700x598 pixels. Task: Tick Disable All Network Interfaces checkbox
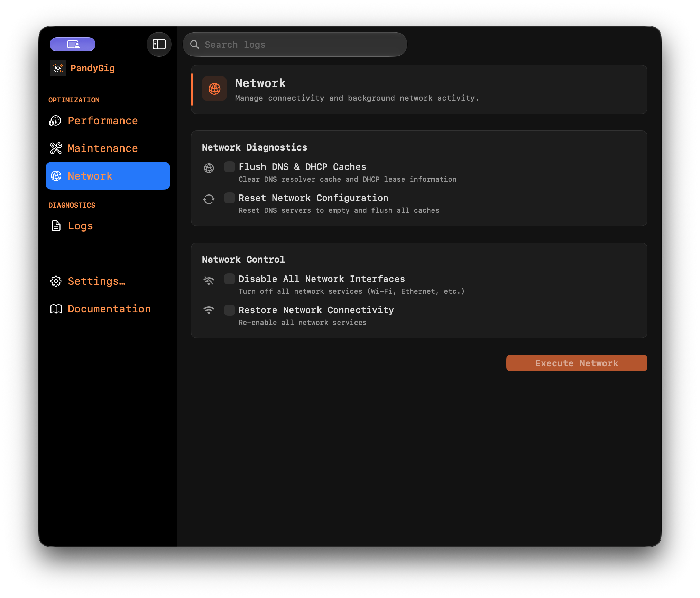[x=230, y=279]
